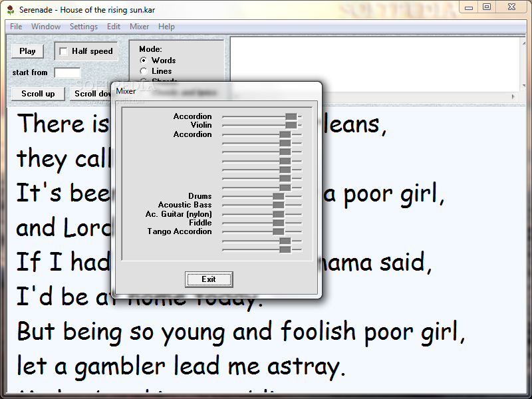Viewport: 532px width, 399px height.
Task: Click the Scroll up button
Action: coord(38,94)
